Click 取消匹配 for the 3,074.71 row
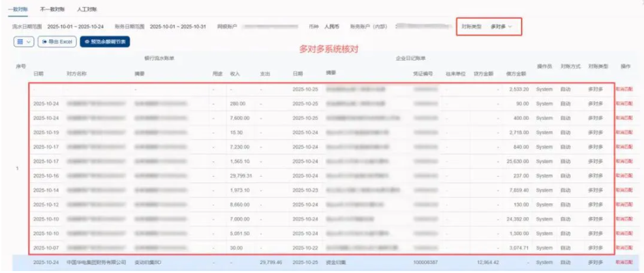This screenshot has width=644, height=273. point(624,248)
